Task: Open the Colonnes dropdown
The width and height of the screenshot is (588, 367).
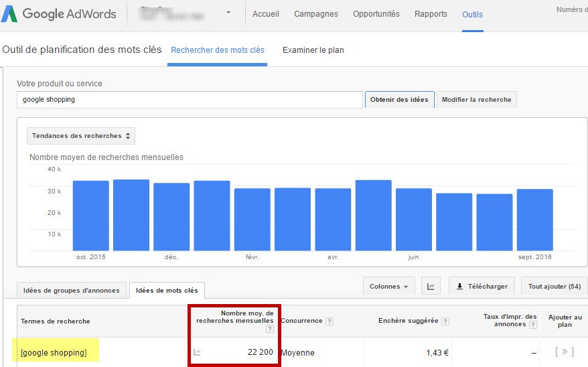Action: tap(389, 287)
